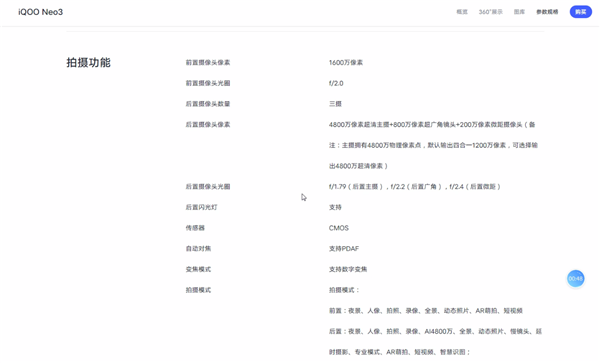Click the 拍摄模式 label in left column
The image size is (600, 363).
198,290
